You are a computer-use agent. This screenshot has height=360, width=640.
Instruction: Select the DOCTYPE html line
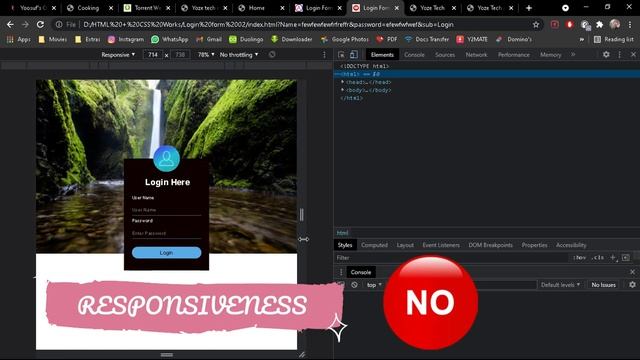(365, 66)
